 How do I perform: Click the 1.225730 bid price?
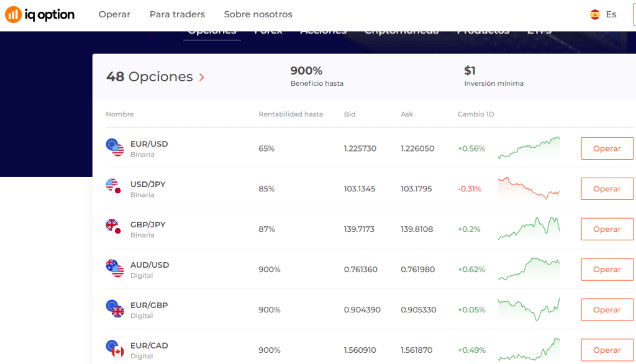click(x=360, y=148)
